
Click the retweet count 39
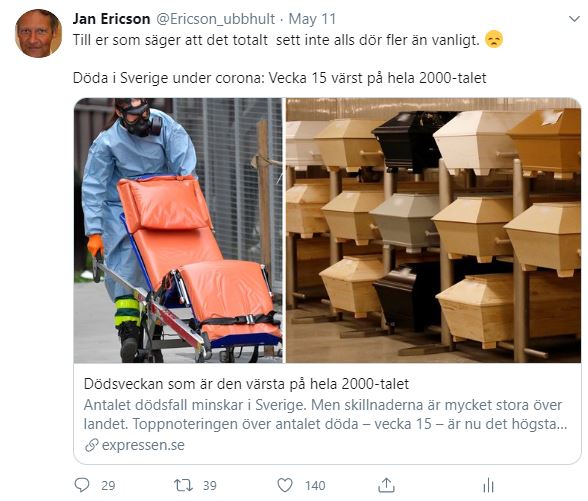coord(210,486)
